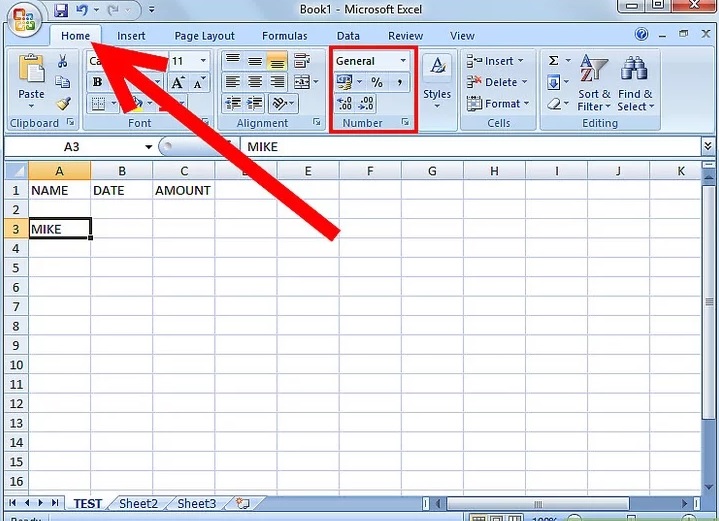The height and width of the screenshot is (521, 719).
Task: Open the Data tab
Action: tap(348, 36)
